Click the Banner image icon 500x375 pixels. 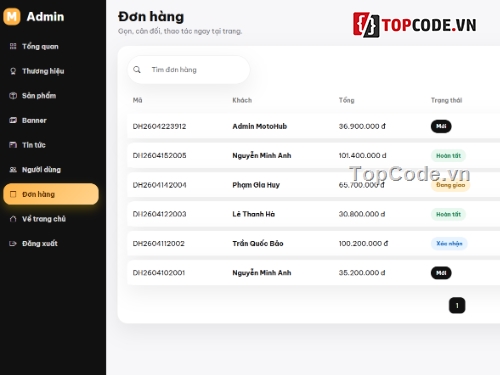pos(13,120)
